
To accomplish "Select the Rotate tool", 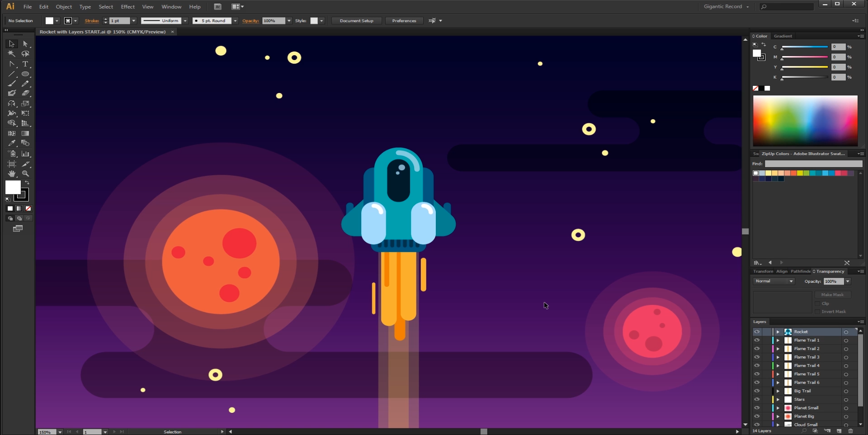I will pos(12,103).
